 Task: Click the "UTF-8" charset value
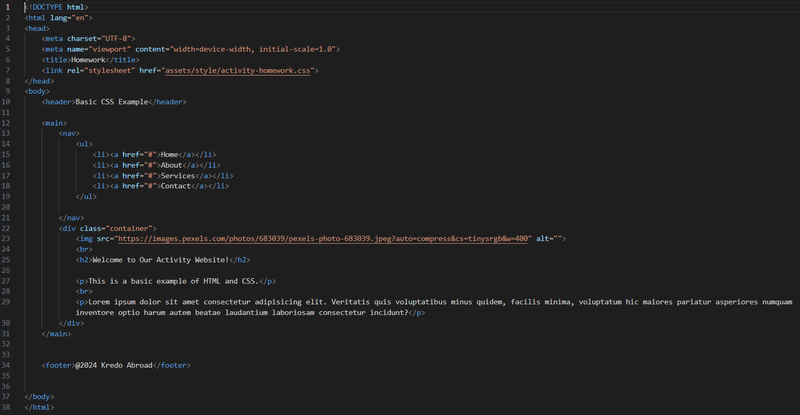pos(116,38)
